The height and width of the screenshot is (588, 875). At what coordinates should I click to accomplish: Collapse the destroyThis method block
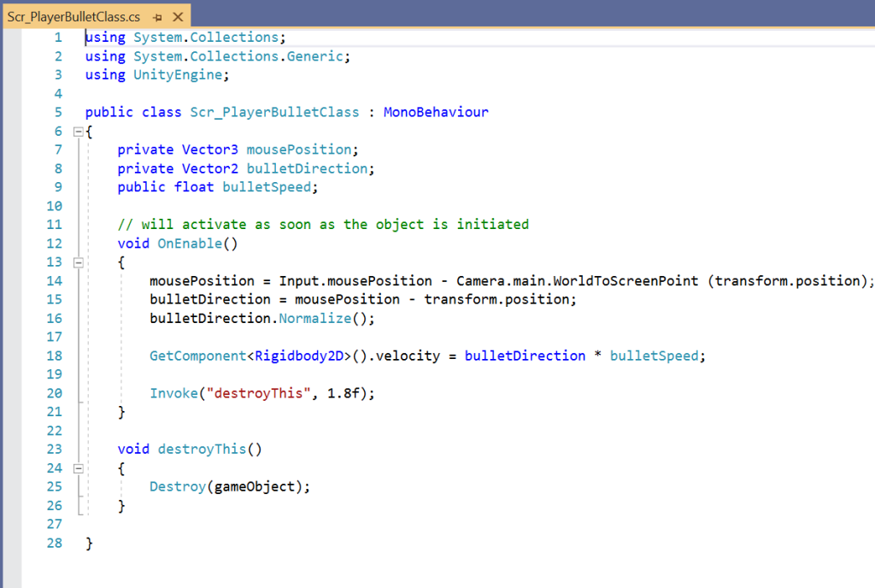[78, 468]
